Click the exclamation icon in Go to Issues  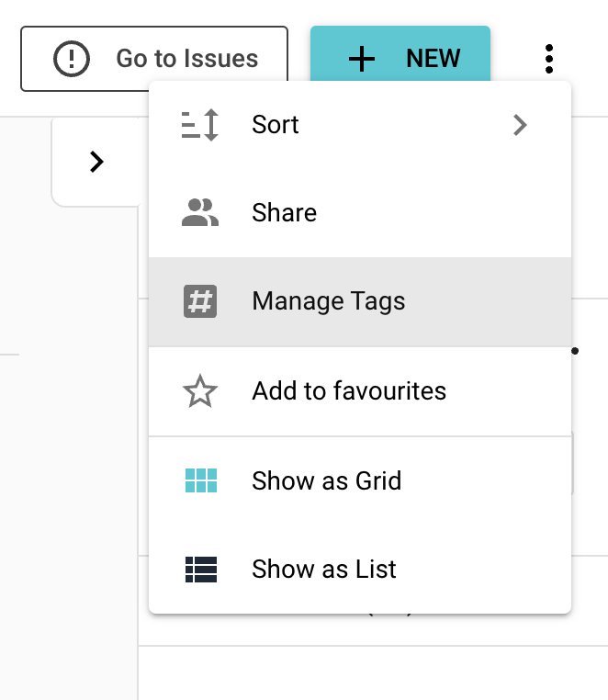click(x=71, y=59)
